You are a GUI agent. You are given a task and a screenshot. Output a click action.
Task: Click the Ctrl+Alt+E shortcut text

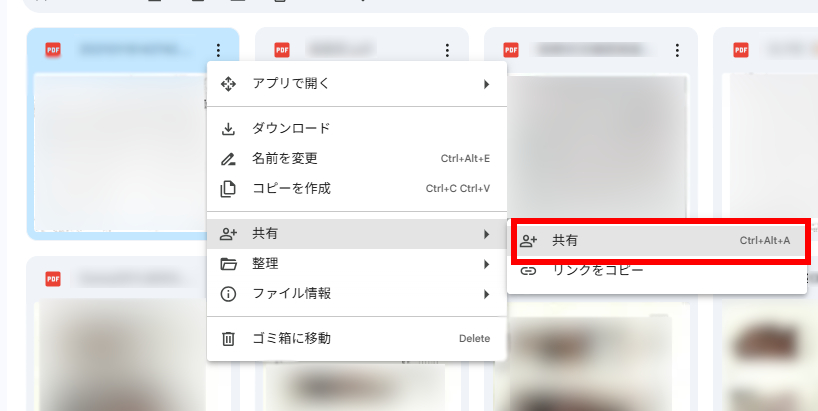[x=465, y=159]
